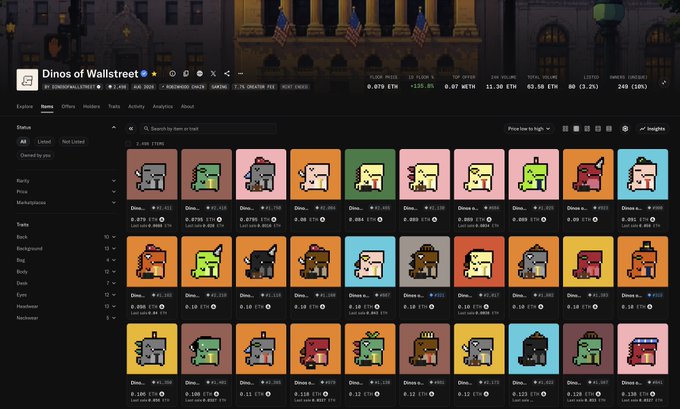Expand the Bag trait filter

[66, 260]
